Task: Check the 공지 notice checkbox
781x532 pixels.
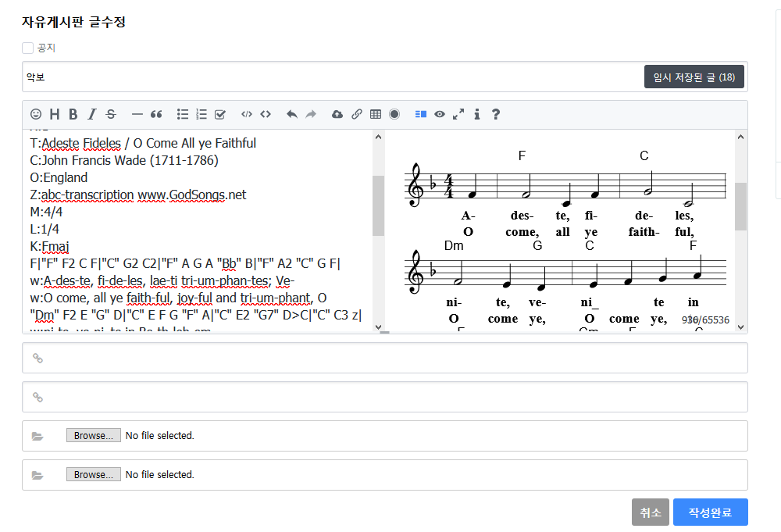Action: point(28,48)
